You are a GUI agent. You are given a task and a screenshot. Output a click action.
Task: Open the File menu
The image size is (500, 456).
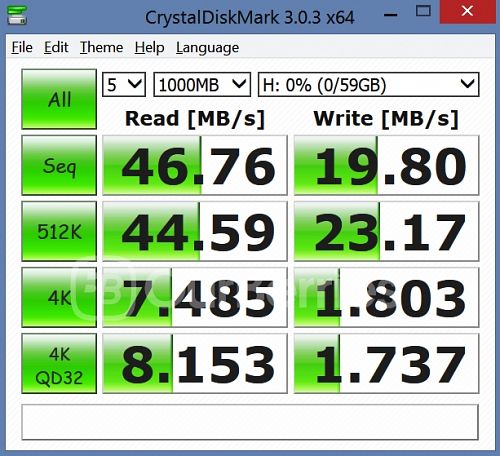click(22, 47)
